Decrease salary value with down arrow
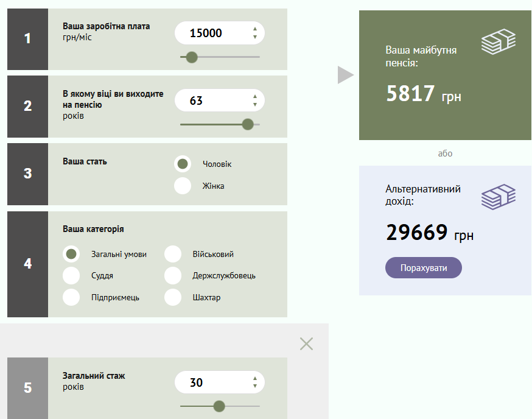 tap(255, 37)
